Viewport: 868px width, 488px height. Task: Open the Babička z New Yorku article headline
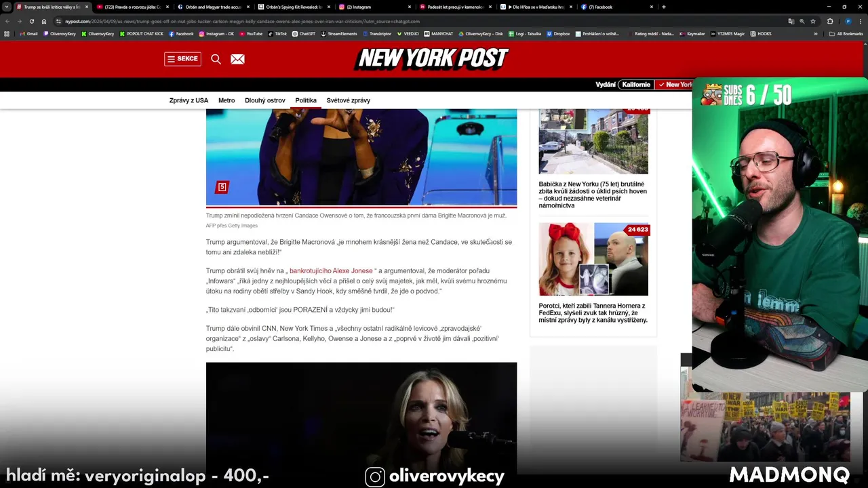(593, 195)
